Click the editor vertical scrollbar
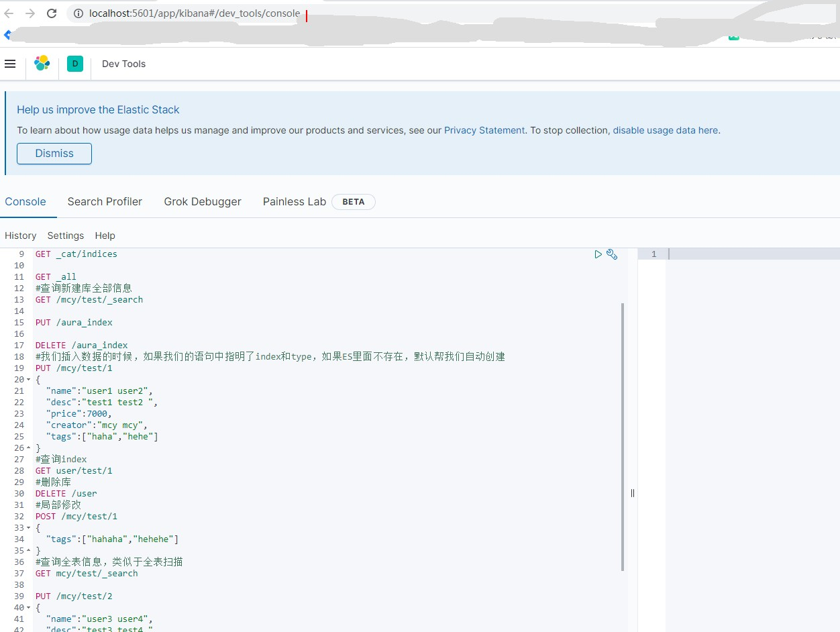Viewport: 840px width, 632px height. click(623, 436)
